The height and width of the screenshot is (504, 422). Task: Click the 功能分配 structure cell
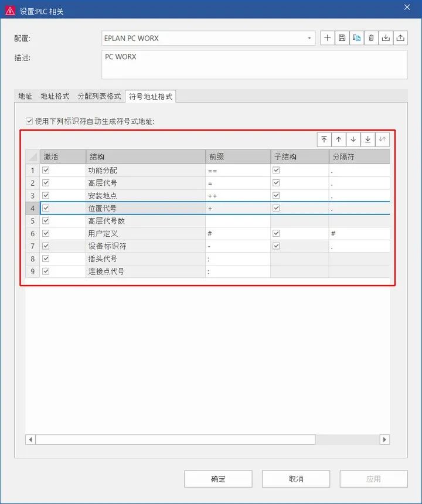145,171
